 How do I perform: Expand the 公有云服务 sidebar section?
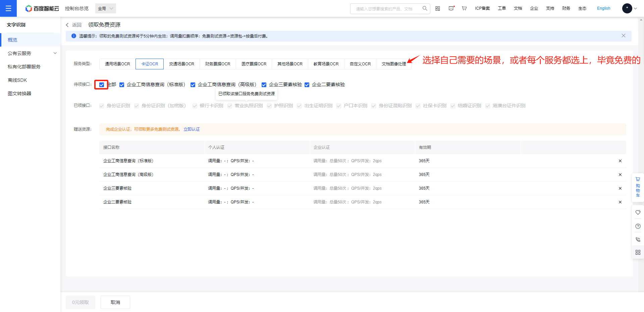pos(30,53)
